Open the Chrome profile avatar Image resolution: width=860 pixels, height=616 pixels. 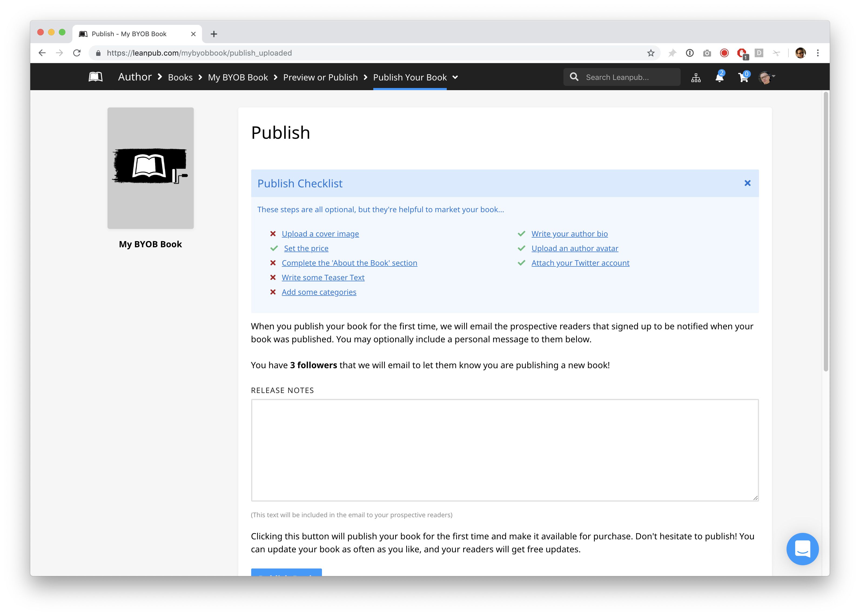(x=801, y=53)
